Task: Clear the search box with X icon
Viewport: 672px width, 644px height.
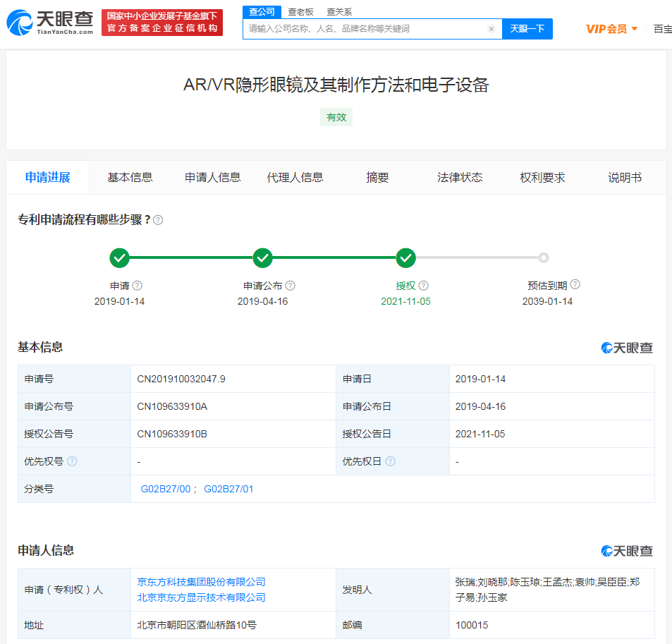Action: [491, 29]
